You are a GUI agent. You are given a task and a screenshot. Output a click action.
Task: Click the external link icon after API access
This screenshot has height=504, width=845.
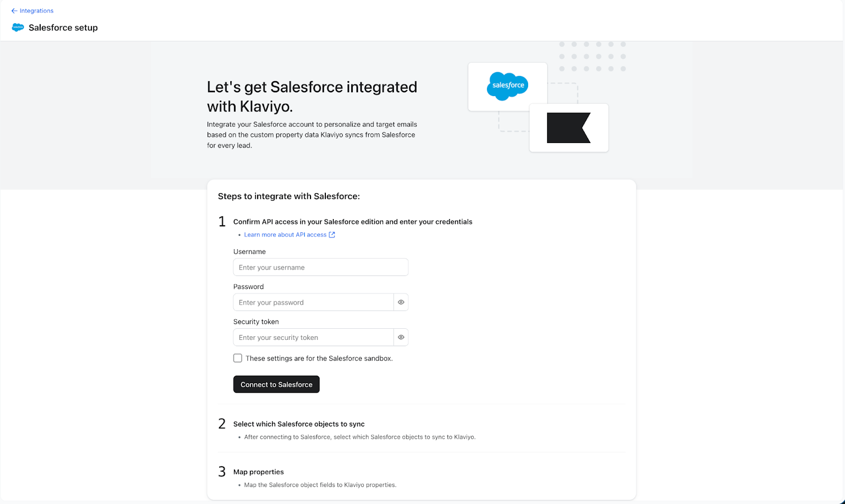tap(332, 235)
